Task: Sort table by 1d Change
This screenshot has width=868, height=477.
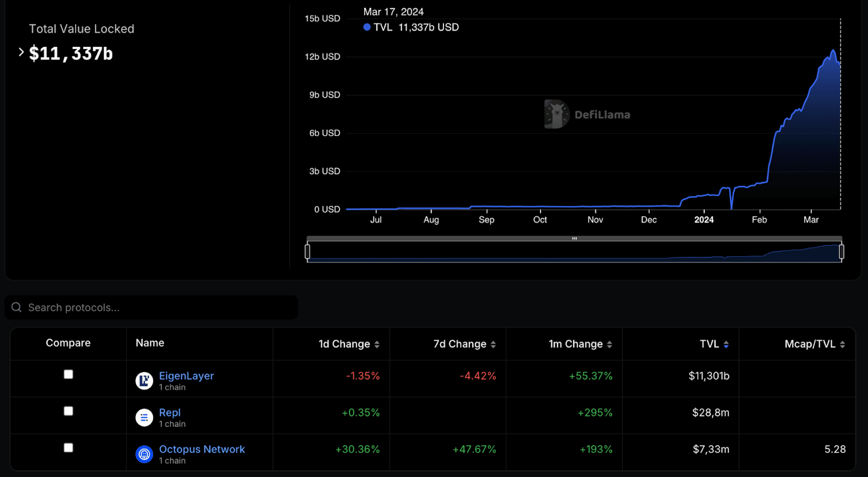Action: 349,344
